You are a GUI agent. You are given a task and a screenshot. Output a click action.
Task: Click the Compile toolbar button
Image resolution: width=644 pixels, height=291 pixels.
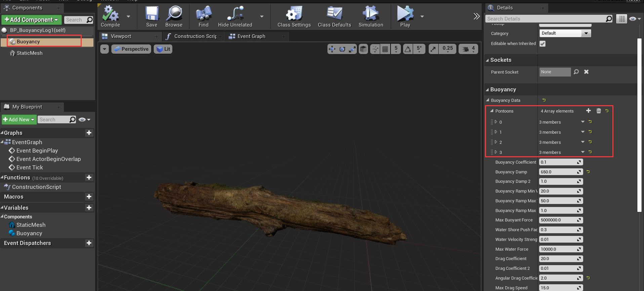point(110,16)
